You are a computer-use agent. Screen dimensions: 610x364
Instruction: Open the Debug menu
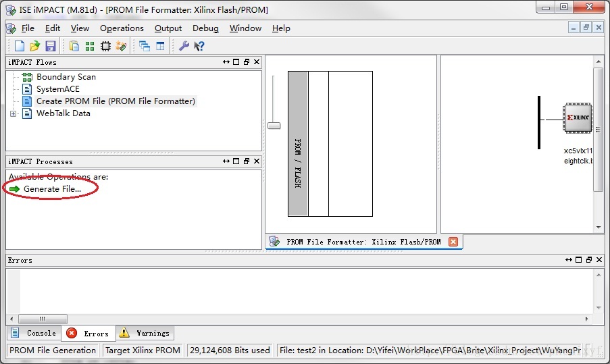pyautogui.click(x=205, y=28)
